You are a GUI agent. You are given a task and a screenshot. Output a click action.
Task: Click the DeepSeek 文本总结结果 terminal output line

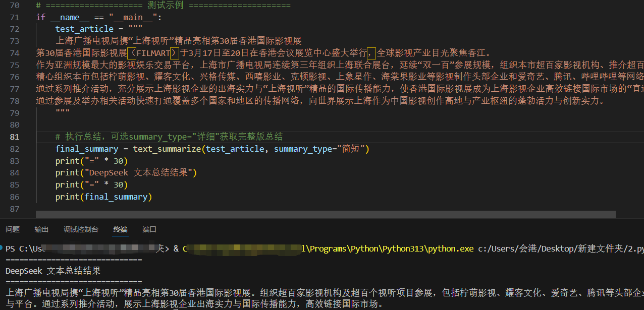[x=53, y=271]
